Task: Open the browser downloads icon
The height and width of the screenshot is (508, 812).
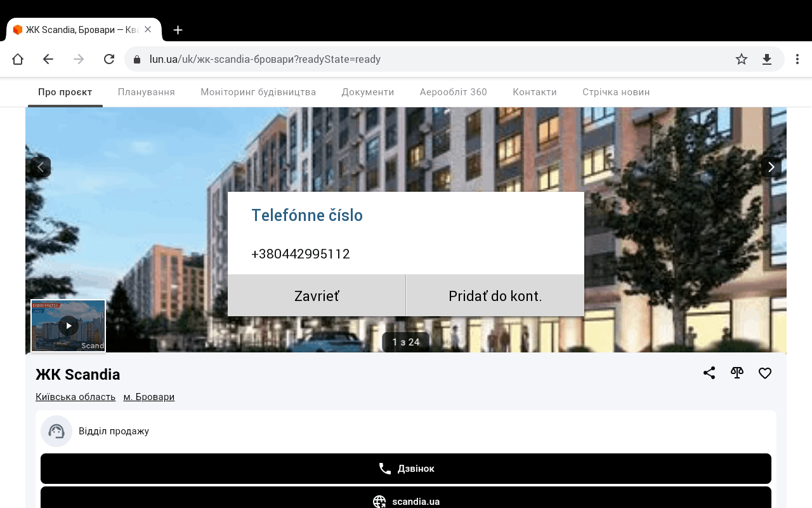Action: [x=767, y=59]
